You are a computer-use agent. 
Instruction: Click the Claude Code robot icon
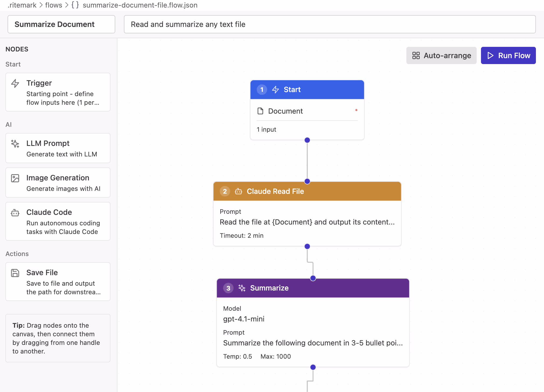coord(15,213)
